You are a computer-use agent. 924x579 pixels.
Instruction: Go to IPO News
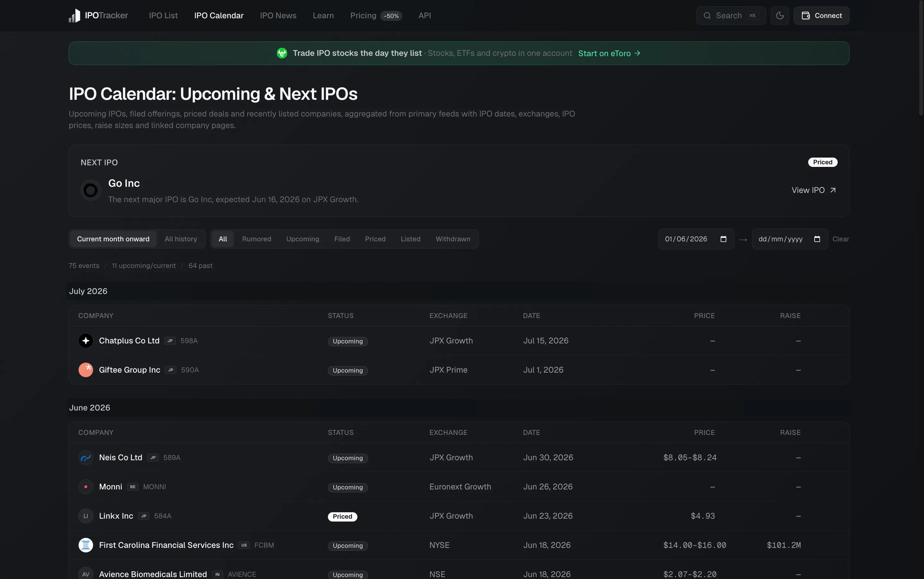(278, 16)
